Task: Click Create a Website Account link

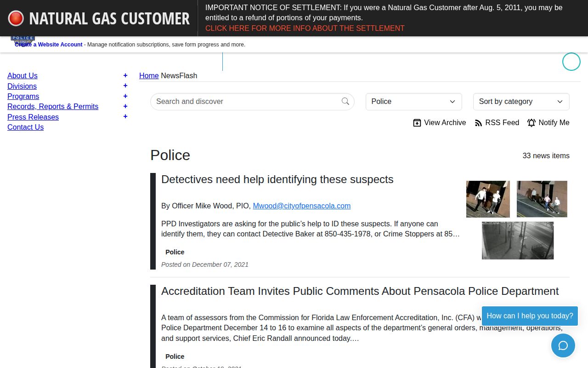Action: [49, 45]
